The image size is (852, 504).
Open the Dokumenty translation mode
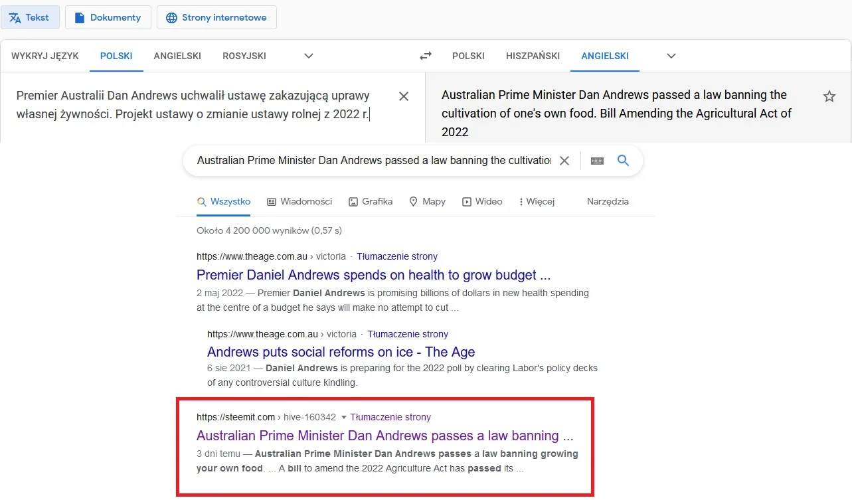coord(108,17)
